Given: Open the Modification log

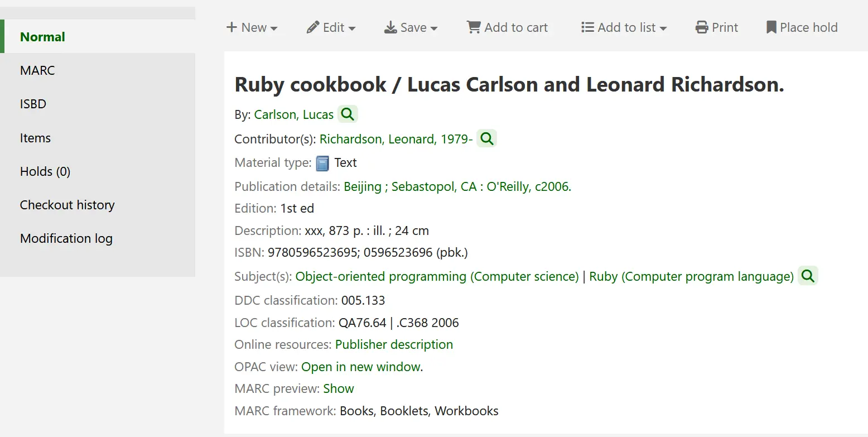Looking at the screenshot, I should click(x=98, y=238).
